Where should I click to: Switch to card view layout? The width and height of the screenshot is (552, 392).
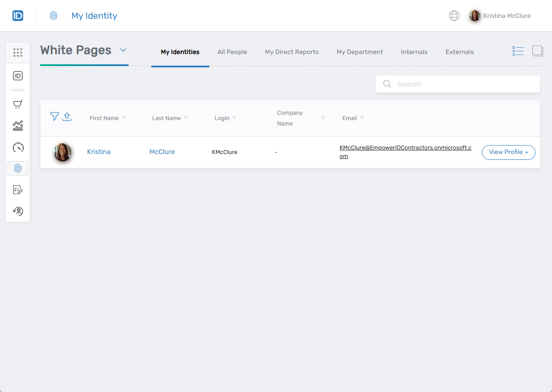537,50
